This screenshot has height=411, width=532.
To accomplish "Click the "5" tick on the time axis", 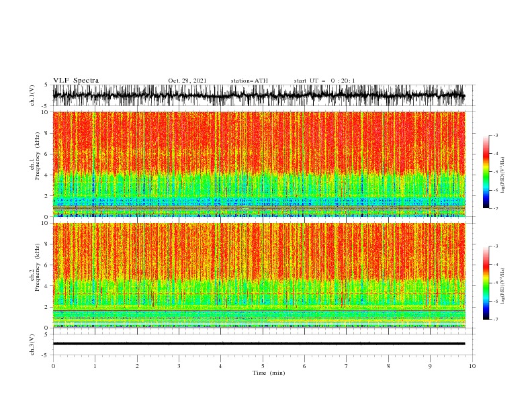I will 263,366.
